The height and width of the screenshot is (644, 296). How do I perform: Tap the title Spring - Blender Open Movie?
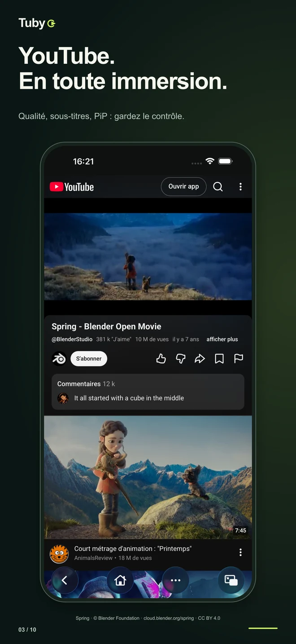(106, 326)
